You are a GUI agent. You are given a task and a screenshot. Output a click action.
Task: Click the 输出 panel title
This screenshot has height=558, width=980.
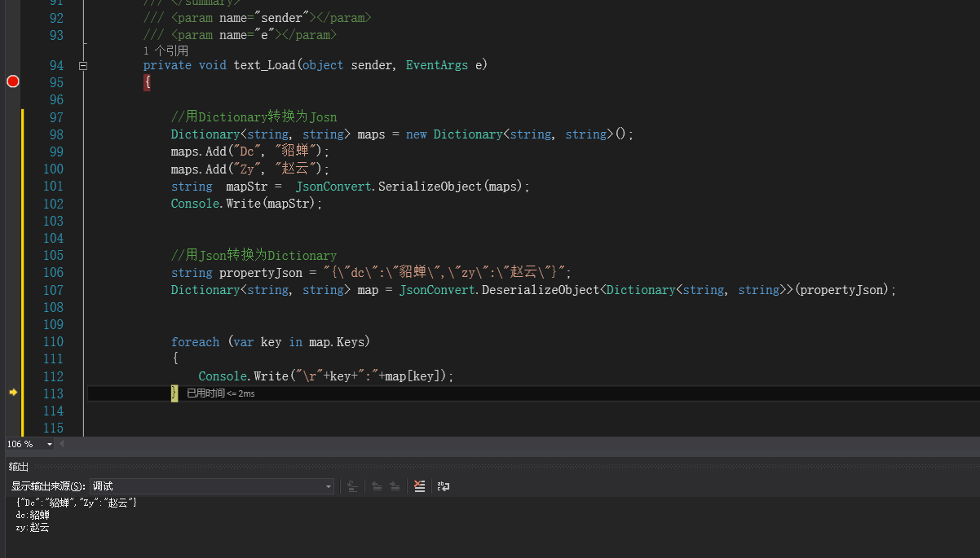click(18, 466)
